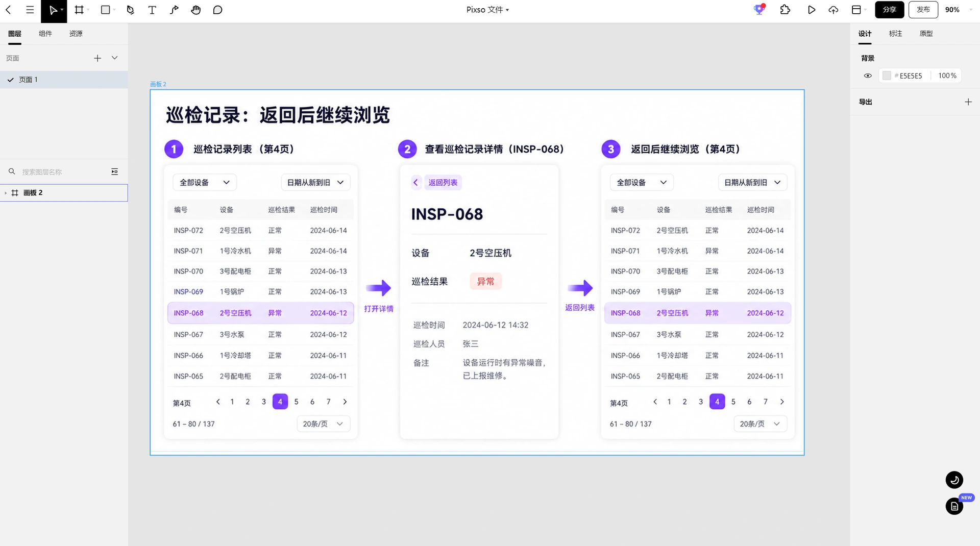This screenshot has height=546, width=980.
Task: Click the AI assistant avatar icon
Action: click(x=759, y=9)
